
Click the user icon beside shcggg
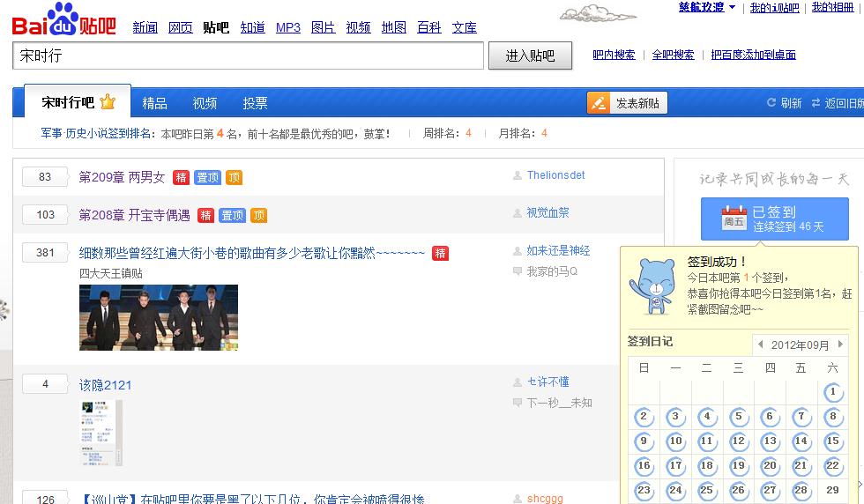(518, 499)
